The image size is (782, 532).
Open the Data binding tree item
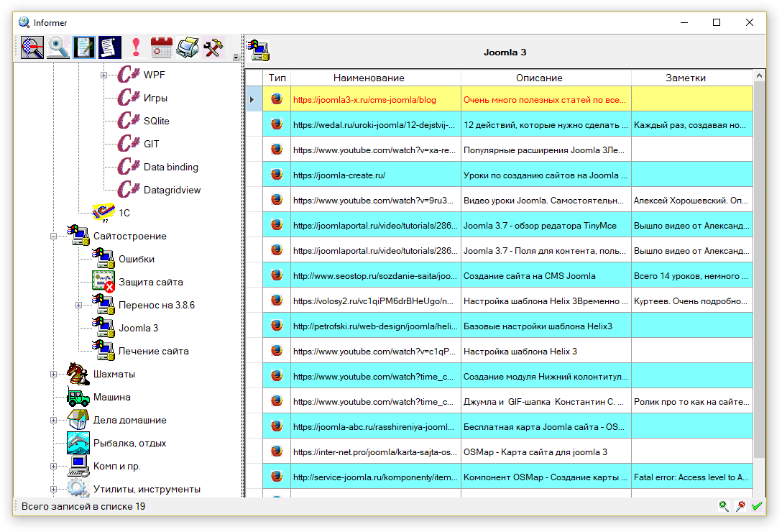tap(170, 167)
